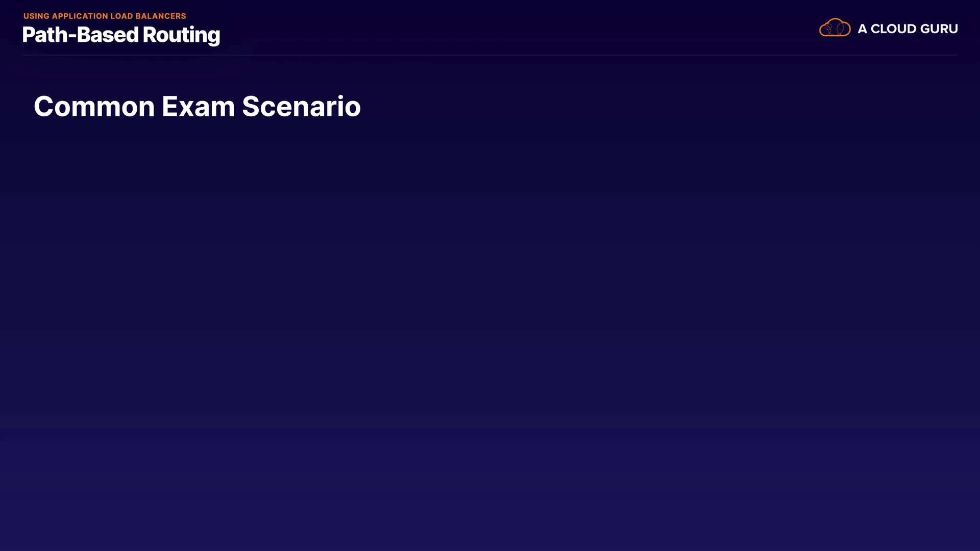Click the orange word USING
Image resolution: width=980 pixels, height=551 pixels.
point(36,16)
